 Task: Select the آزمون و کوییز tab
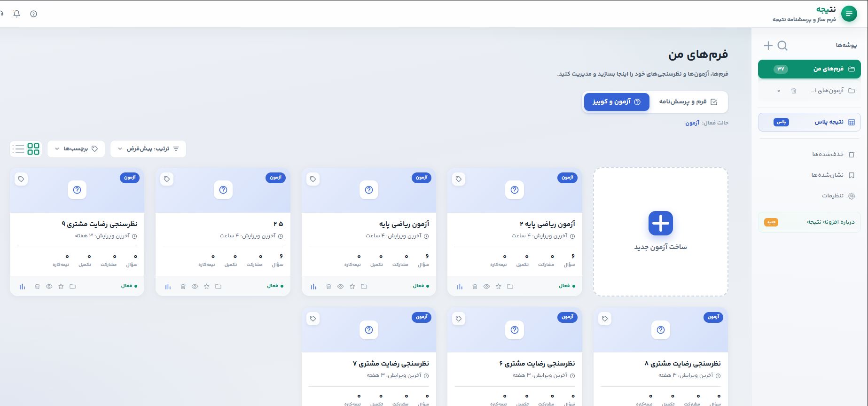click(617, 102)
